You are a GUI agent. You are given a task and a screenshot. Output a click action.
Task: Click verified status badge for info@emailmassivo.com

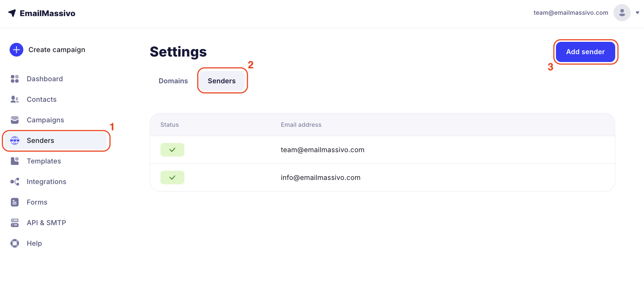point(172,178)
